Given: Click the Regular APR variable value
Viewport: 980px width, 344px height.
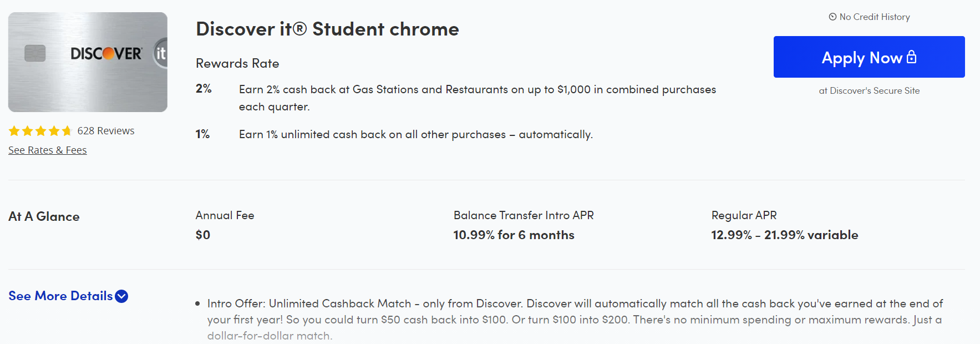Looking at the screenshot, I should click(785, 235).
